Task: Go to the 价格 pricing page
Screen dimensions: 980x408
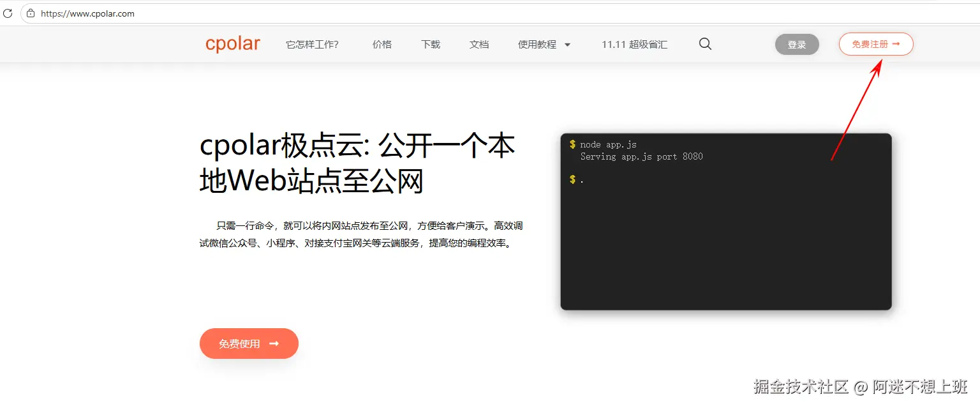Action: coord(382,45)
